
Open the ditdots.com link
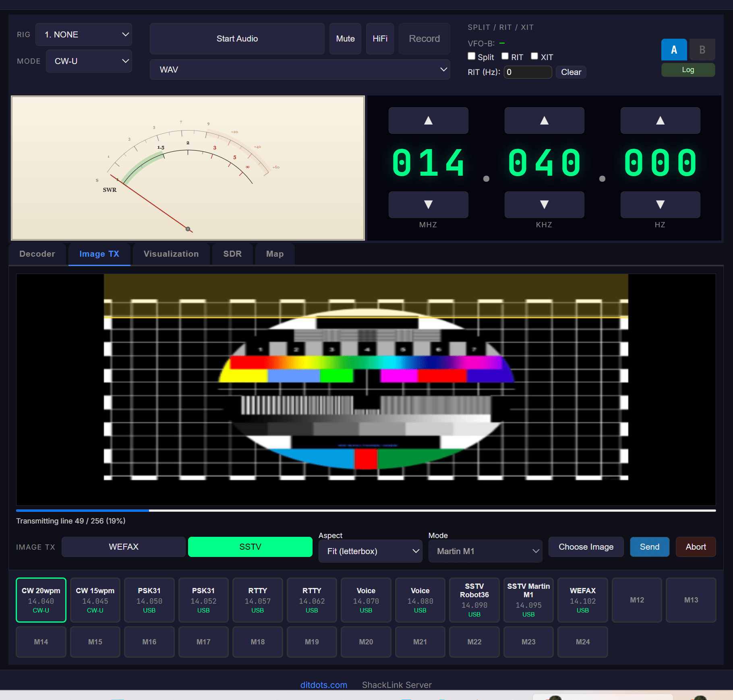pos(323,685)
